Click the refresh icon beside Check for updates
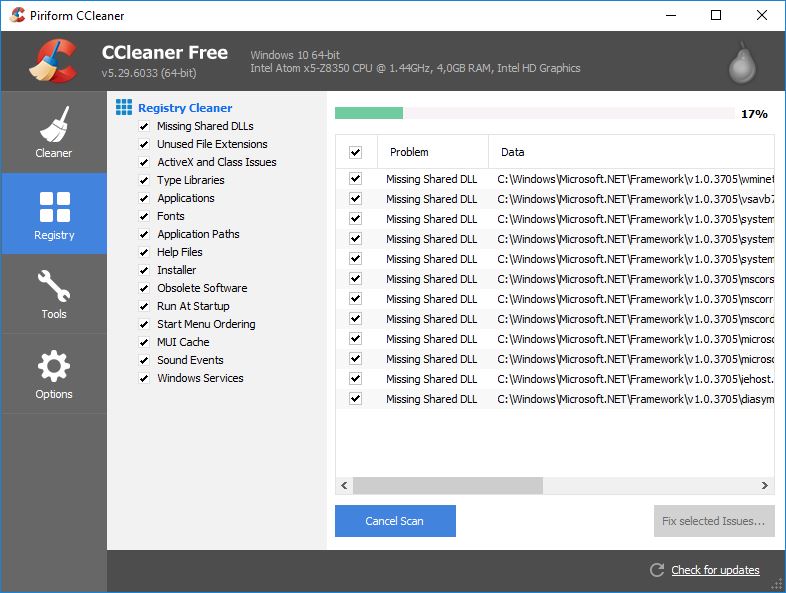The image size is (786, 593). coord(657,570)
